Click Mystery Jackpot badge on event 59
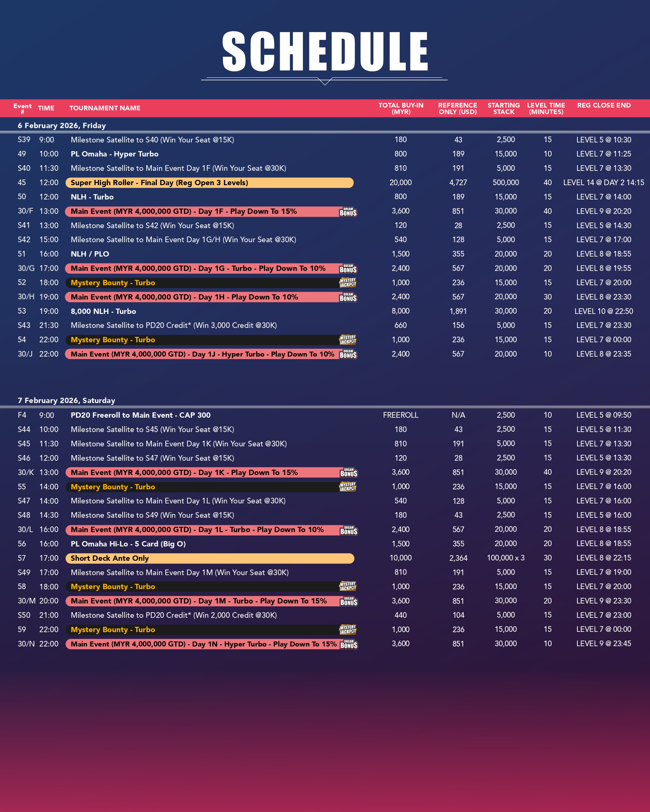Image resolution: width=650 pixels, height=812 pixels. point(348,629)
